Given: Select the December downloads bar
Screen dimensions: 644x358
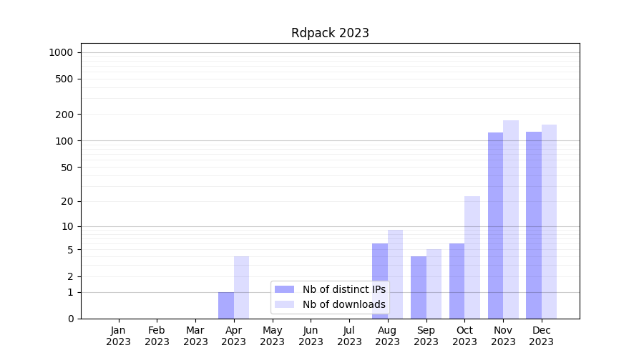Looking at the screenshot, I should point(549,222).
